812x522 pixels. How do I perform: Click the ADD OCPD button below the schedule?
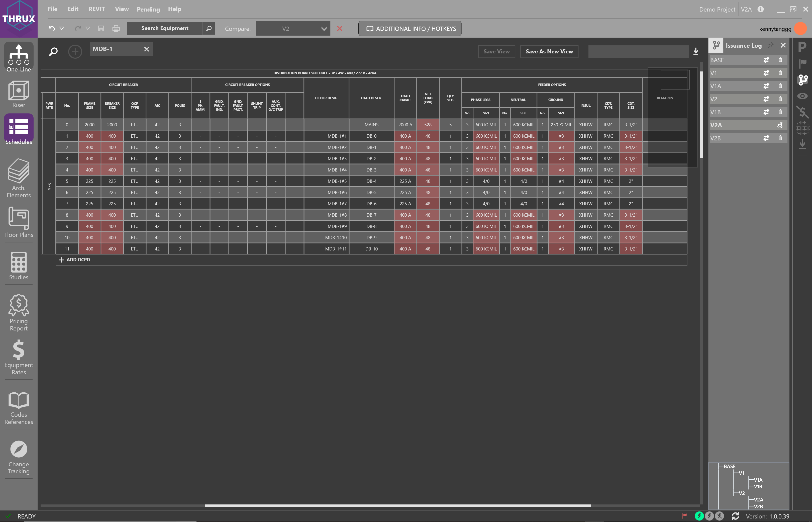(74, 260)
